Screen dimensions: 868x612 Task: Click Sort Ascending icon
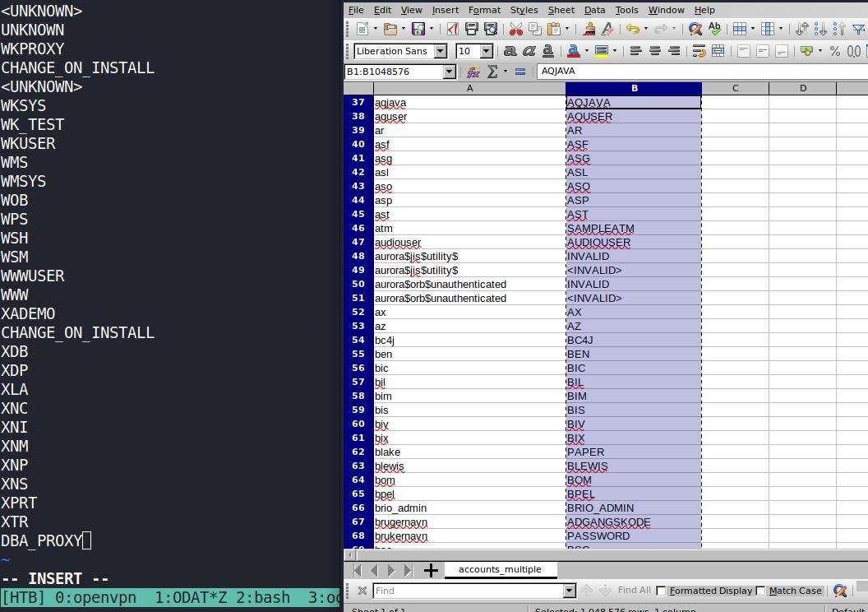pyautogui.click(x=820, y=29)
